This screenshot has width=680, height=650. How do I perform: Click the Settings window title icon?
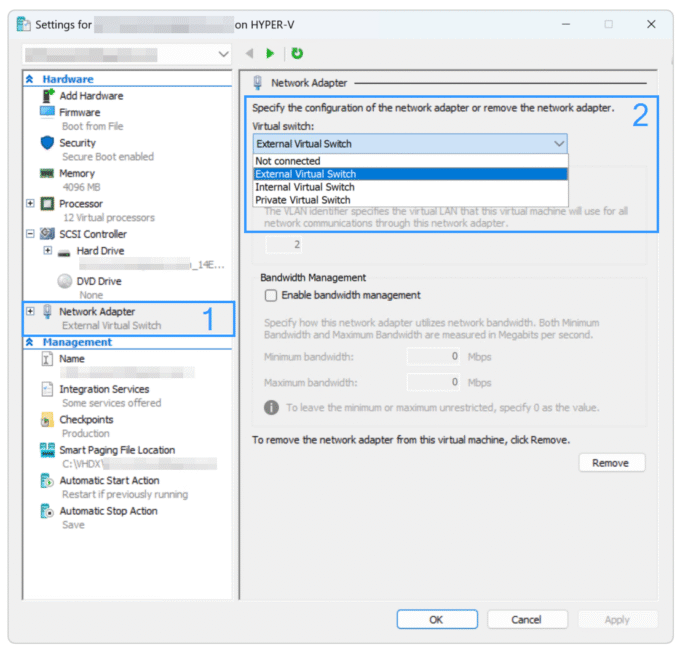(23, 24)
